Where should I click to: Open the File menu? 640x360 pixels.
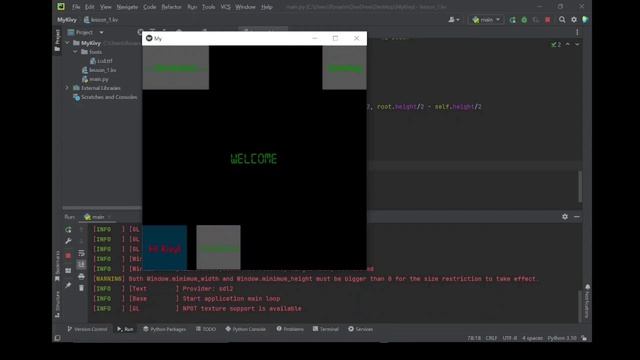coord(76,7)
